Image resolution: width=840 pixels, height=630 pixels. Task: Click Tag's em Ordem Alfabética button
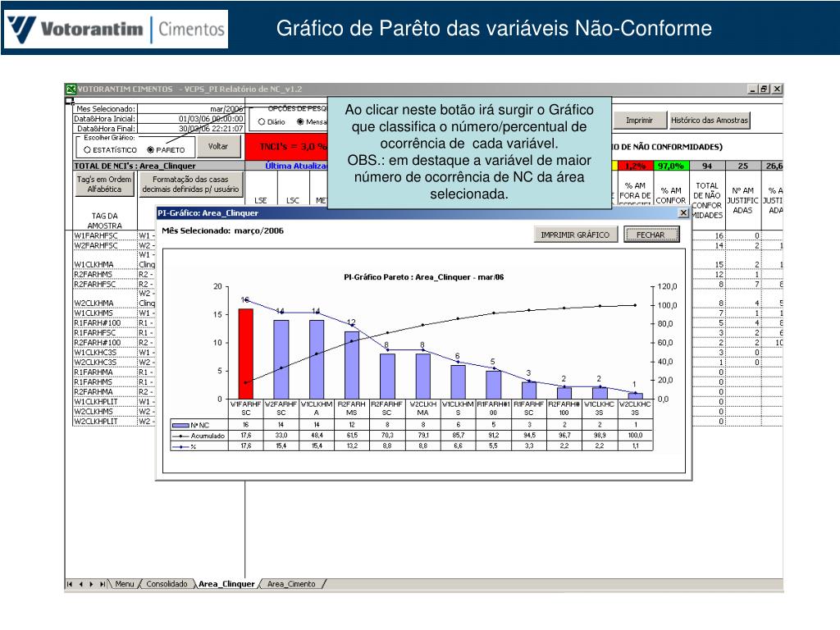point(104,185)
